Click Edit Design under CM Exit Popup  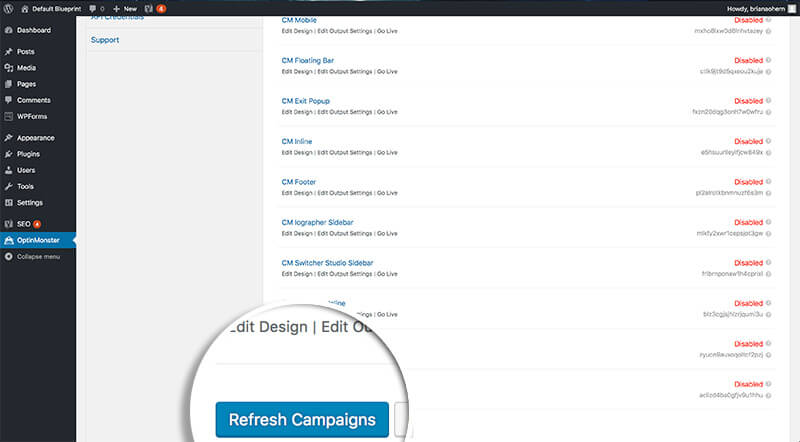coord(297,112)
